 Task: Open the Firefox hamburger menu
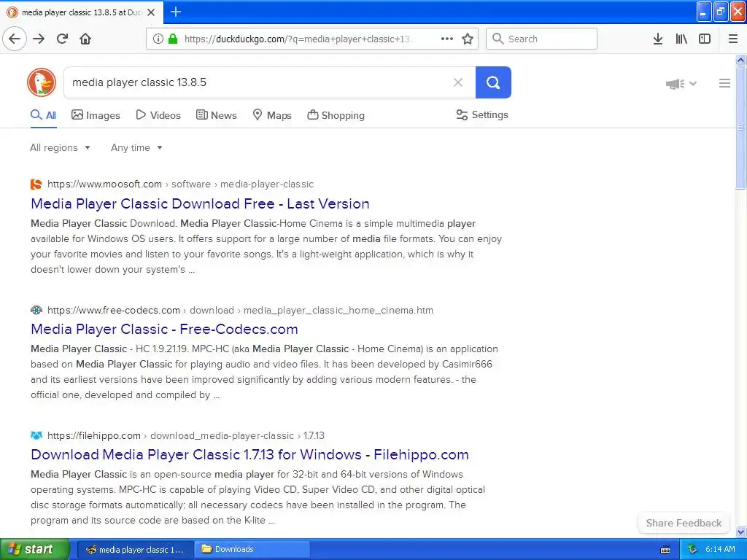point(733,39)
